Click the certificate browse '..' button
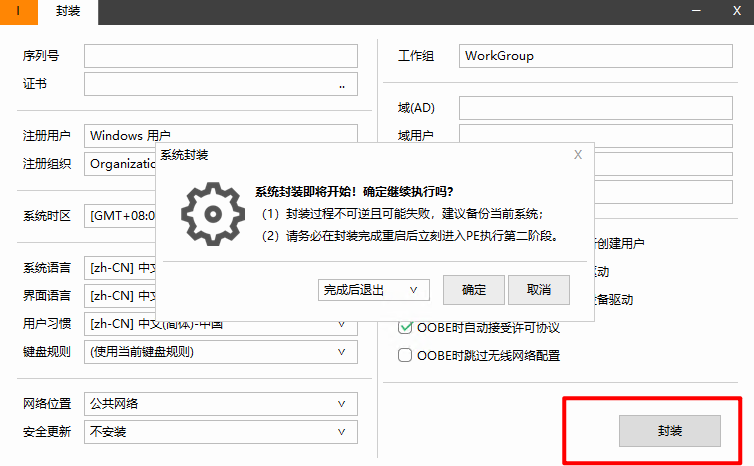Viewport: 754px width, 466px height. [x=343, y=85]
